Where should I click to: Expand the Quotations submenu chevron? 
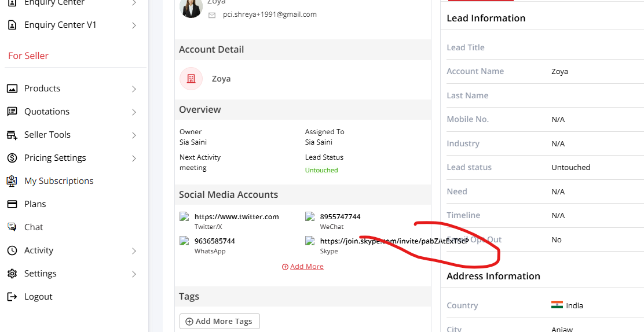134,112
